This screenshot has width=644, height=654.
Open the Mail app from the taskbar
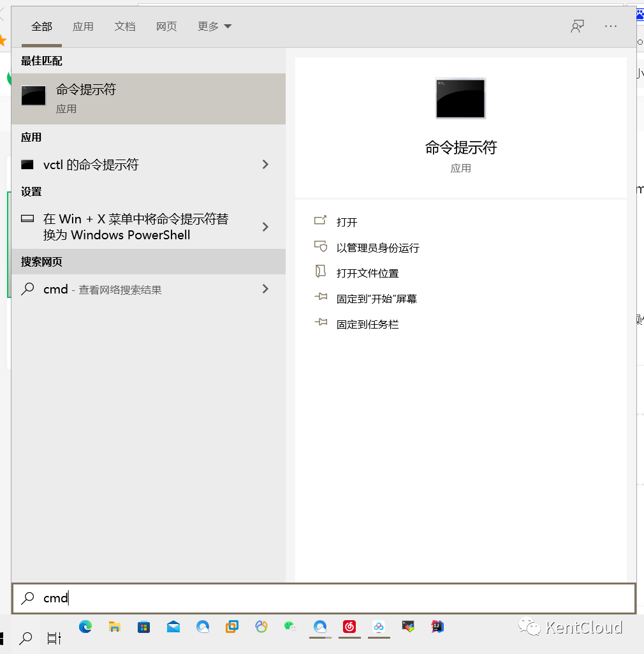(173, 627)
